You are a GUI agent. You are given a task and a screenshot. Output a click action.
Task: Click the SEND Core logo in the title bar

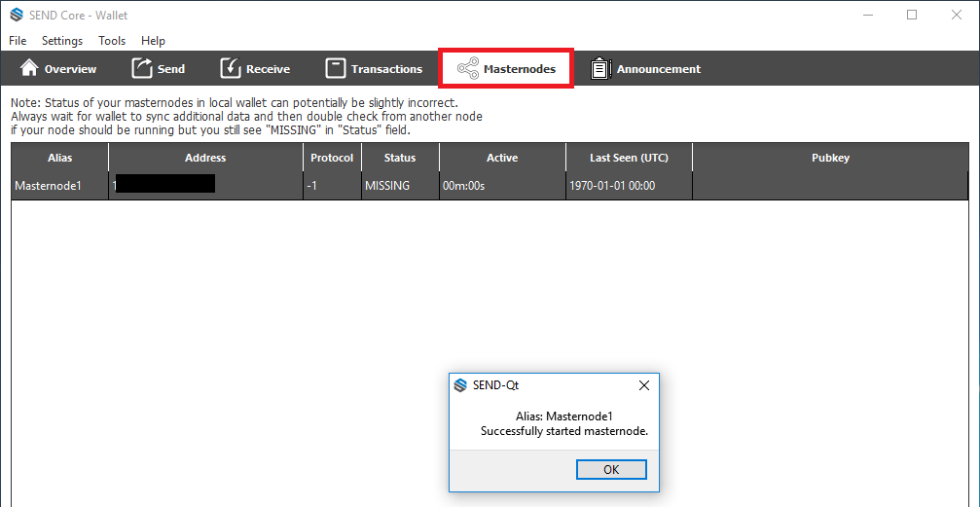click(x=17, y=15)
